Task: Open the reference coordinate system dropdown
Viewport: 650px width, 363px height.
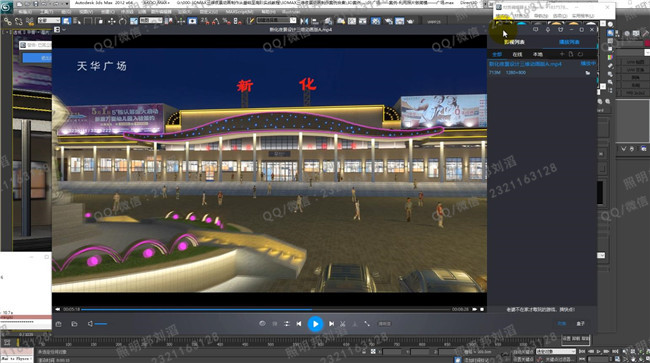Action: [x=151, y=20]
